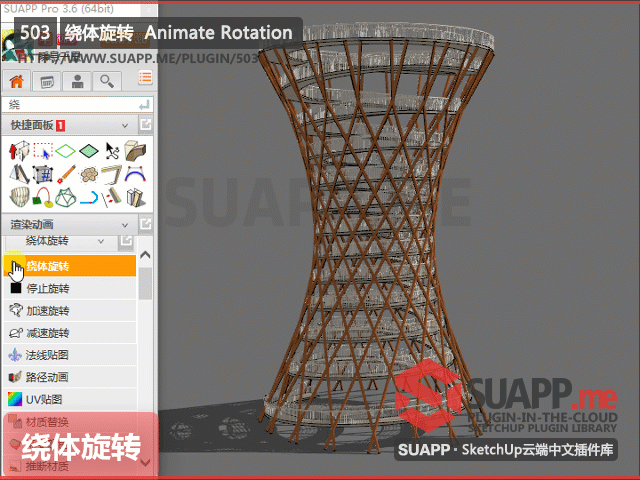Select the triangular mirror tool icon
The height and width of the screenshot is (480, 640).
click(19, 174)
